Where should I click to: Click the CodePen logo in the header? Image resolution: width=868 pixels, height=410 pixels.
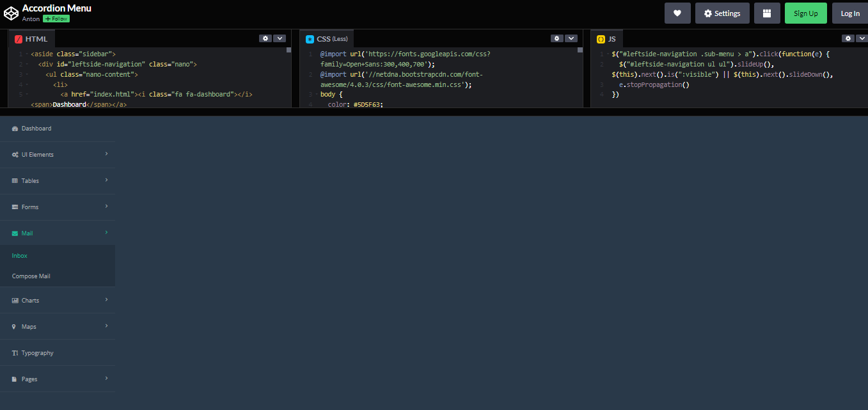click(x=10, y=12)
